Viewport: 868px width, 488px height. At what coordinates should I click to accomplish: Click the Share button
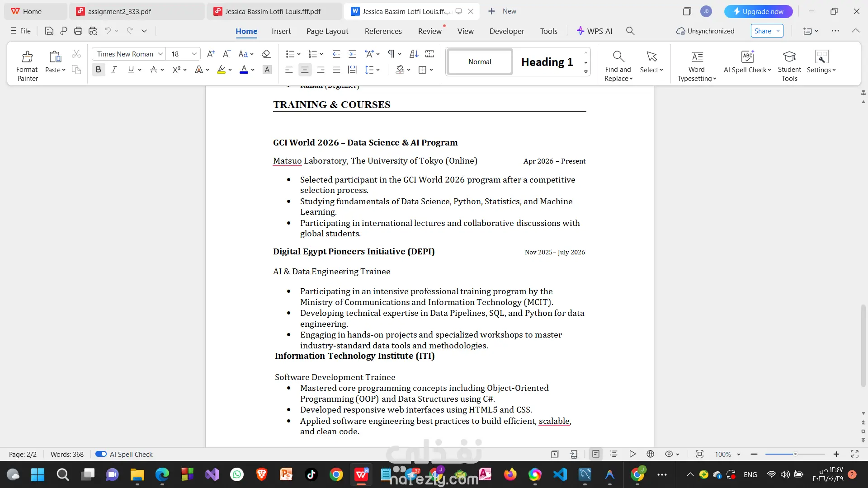pyautogui.click(x=767, y=31)
